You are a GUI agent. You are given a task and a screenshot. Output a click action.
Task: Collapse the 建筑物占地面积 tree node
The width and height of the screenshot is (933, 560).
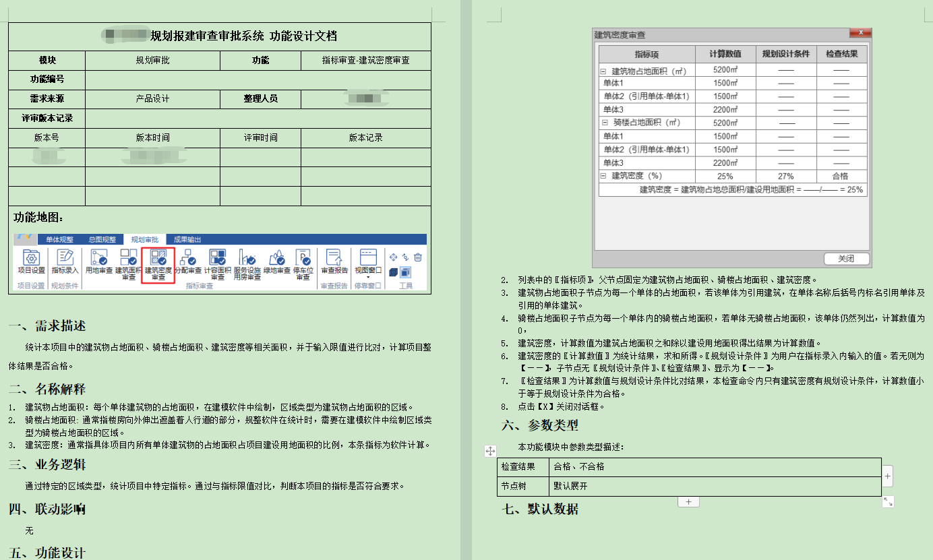603,70
